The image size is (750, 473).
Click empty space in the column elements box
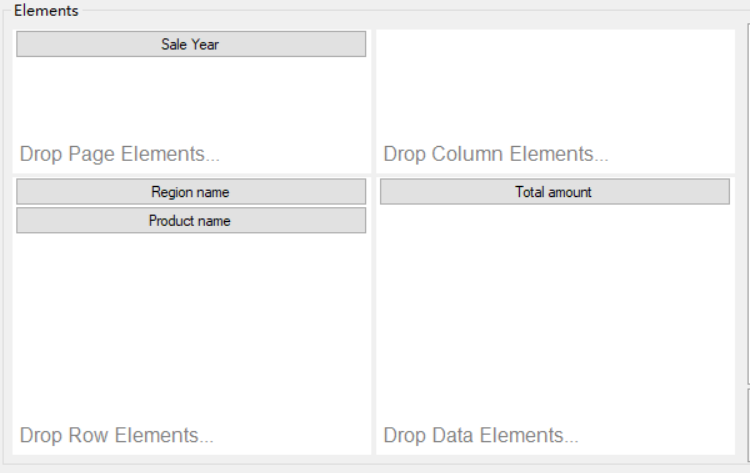pyautogui.click(x=555, y=86)
